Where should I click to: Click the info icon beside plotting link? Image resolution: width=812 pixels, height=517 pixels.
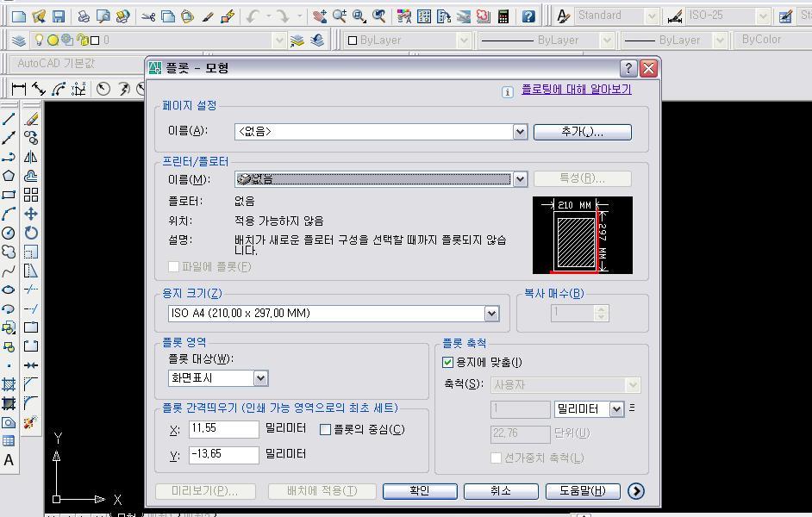(508, 92)
